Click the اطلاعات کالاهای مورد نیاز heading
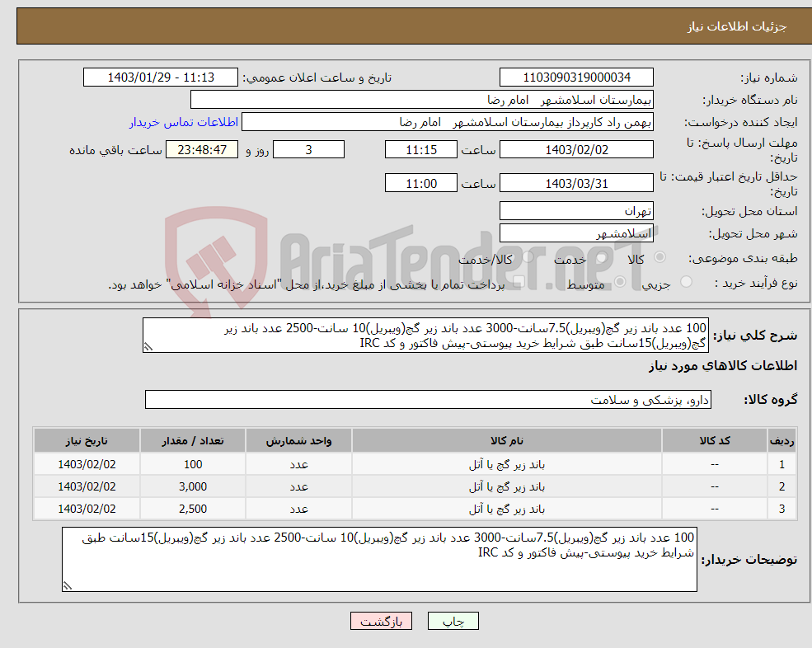812x648 pixels. [723, 366]
